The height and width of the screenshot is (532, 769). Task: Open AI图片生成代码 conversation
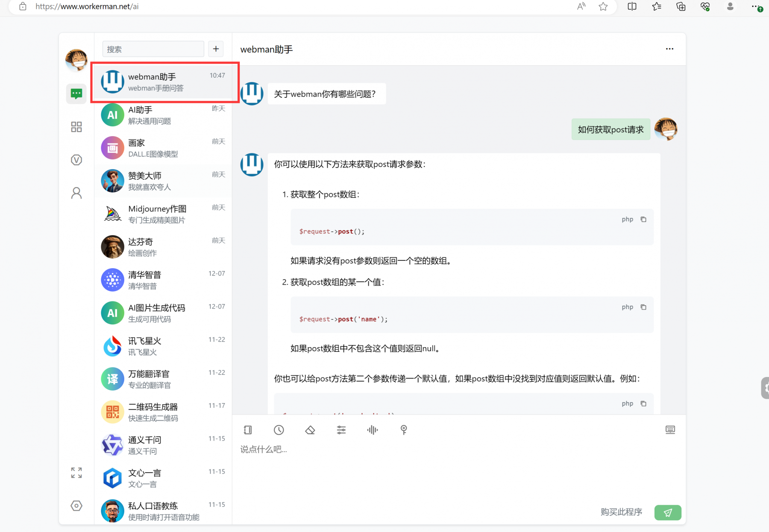click(163, 313)
